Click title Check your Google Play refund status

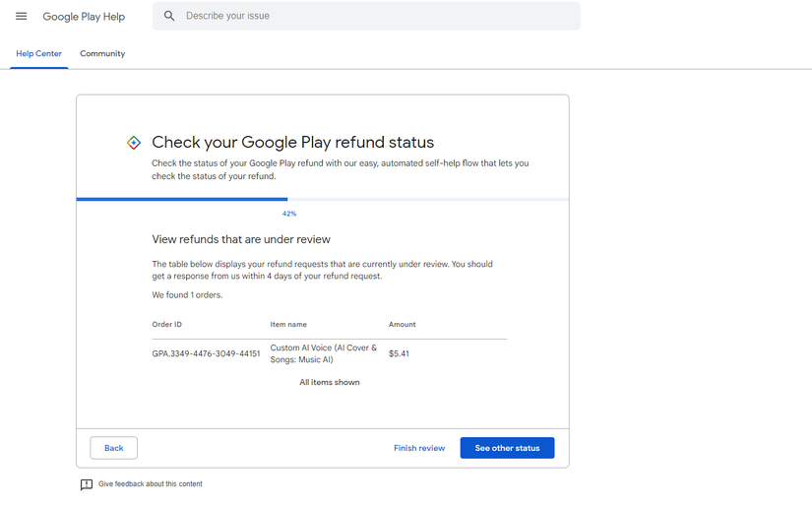click(x=292, y=142)
